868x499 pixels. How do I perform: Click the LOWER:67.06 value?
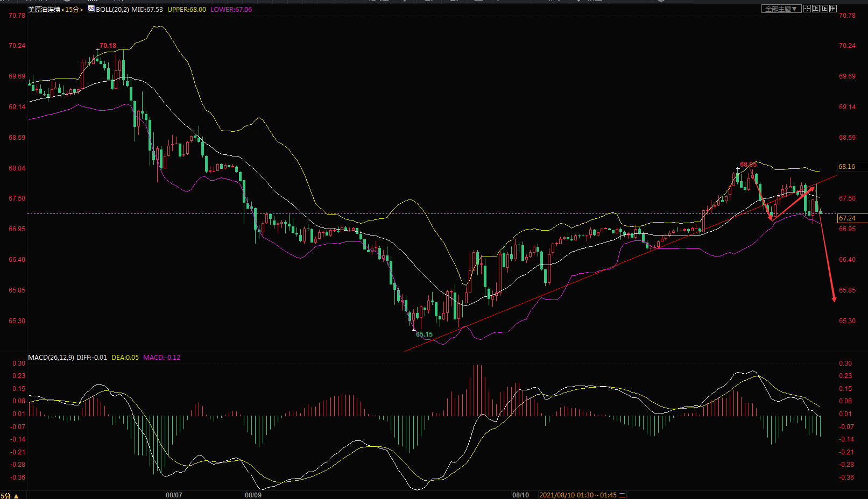[231, 10]
